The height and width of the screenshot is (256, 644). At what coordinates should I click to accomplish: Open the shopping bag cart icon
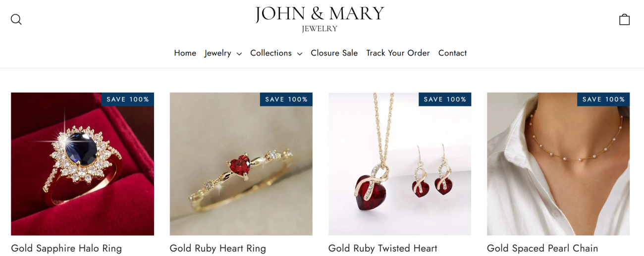point(624,19)
